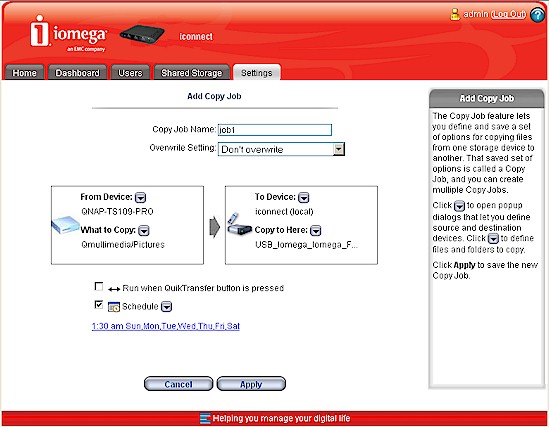This screenshot has height=428, width=550.
Task: Open the Schedule popup arrow
Action: [x=166, y=307]
